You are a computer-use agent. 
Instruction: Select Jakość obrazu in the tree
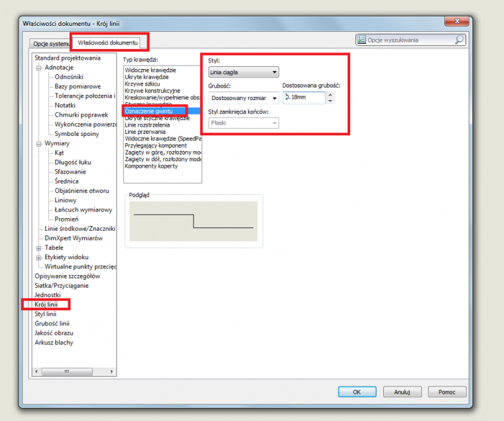tap(54, 333)
